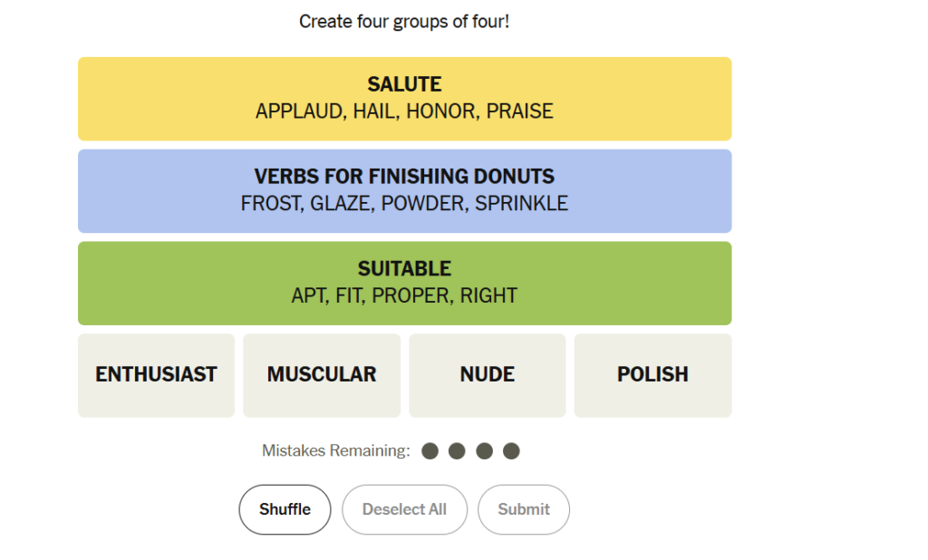
Task: Shuffle the remaining tiles
Action: click(x=285, y=509)
